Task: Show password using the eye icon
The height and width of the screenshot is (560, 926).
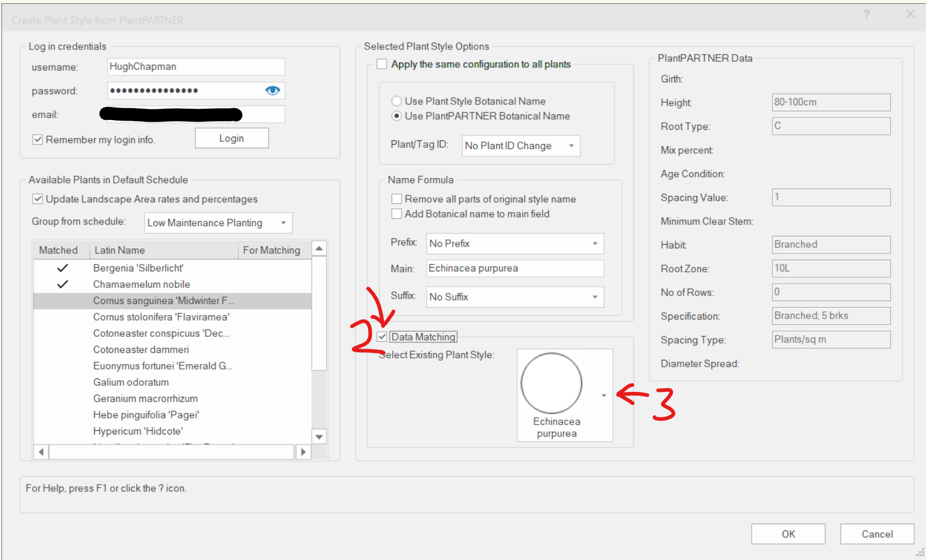Action: click(272, 91)
